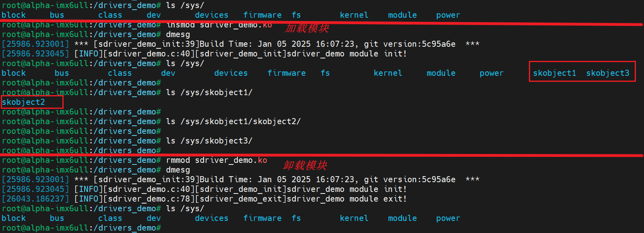Click the last empty shell prompt
The height and width of the screenshot is (233, 644).
click(x=81, y=228)
